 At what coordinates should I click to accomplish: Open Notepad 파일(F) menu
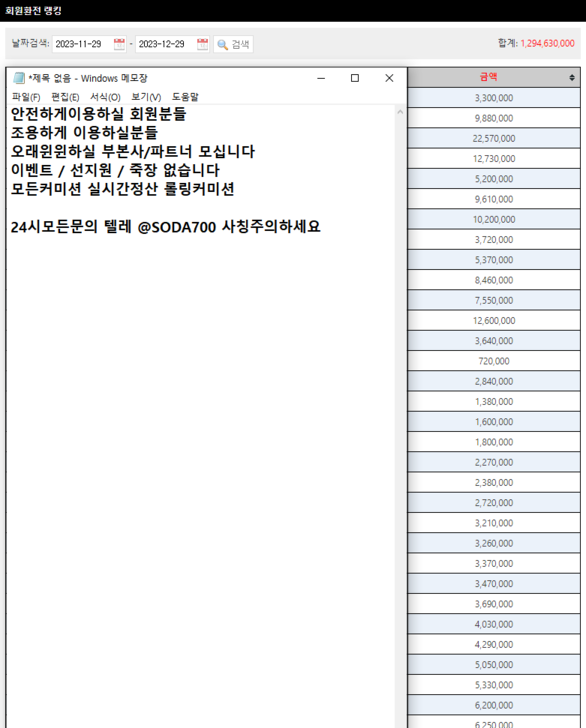coord(26,97)
